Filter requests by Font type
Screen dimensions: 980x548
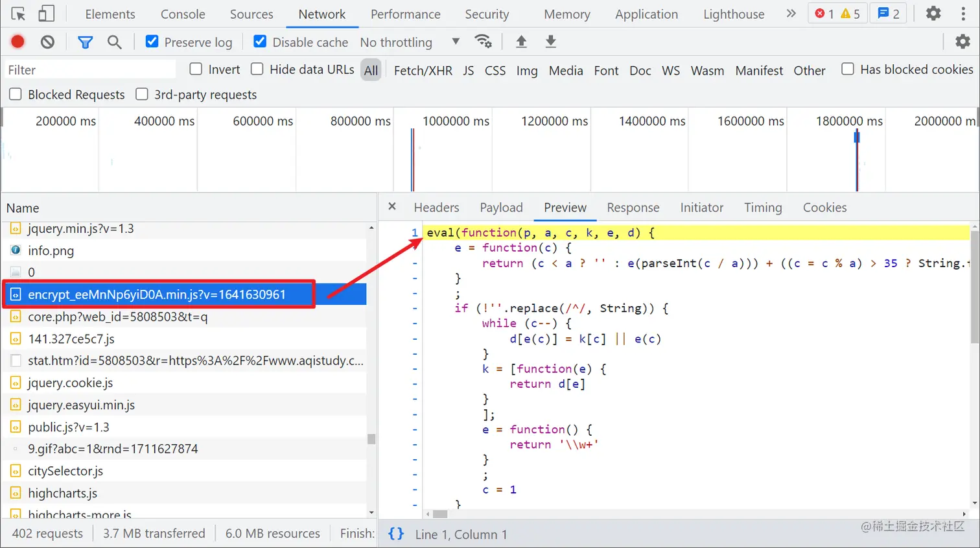[607, 70]
